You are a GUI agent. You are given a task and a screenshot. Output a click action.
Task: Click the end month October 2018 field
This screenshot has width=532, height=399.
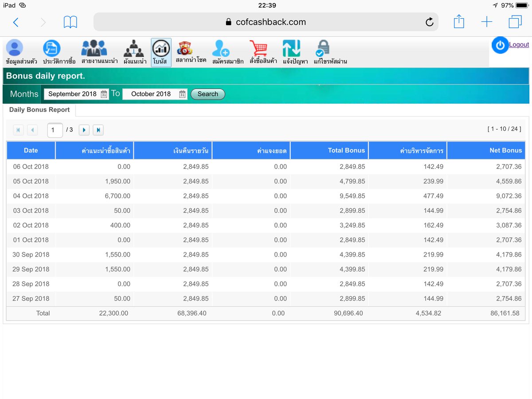(155, 94)
